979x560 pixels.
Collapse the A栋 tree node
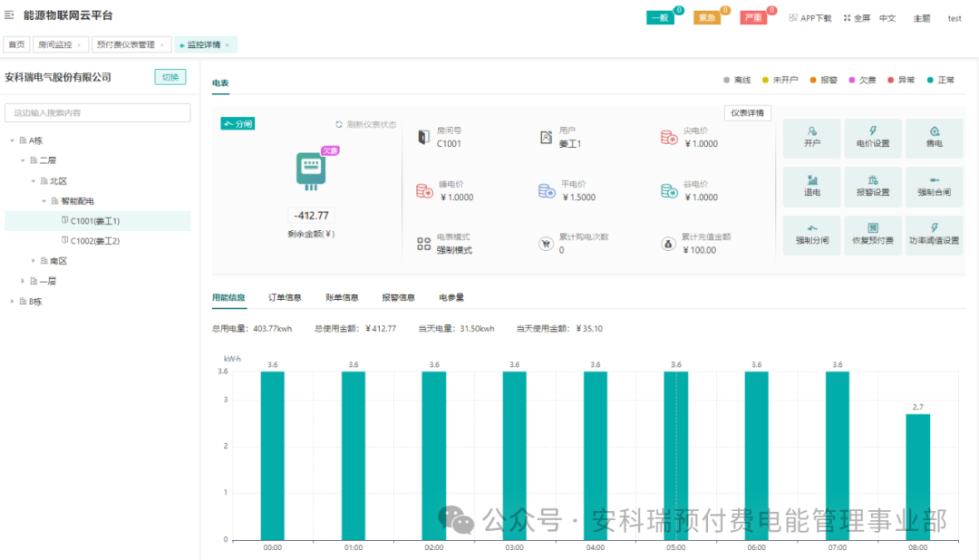pyautogui.click(x=12, y=140)
